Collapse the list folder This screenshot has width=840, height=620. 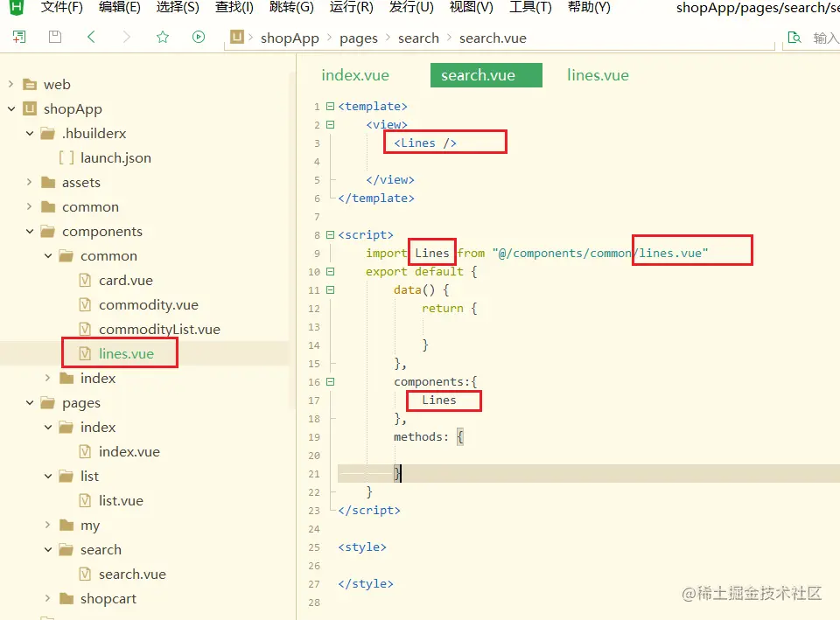[x=47, y=476]
